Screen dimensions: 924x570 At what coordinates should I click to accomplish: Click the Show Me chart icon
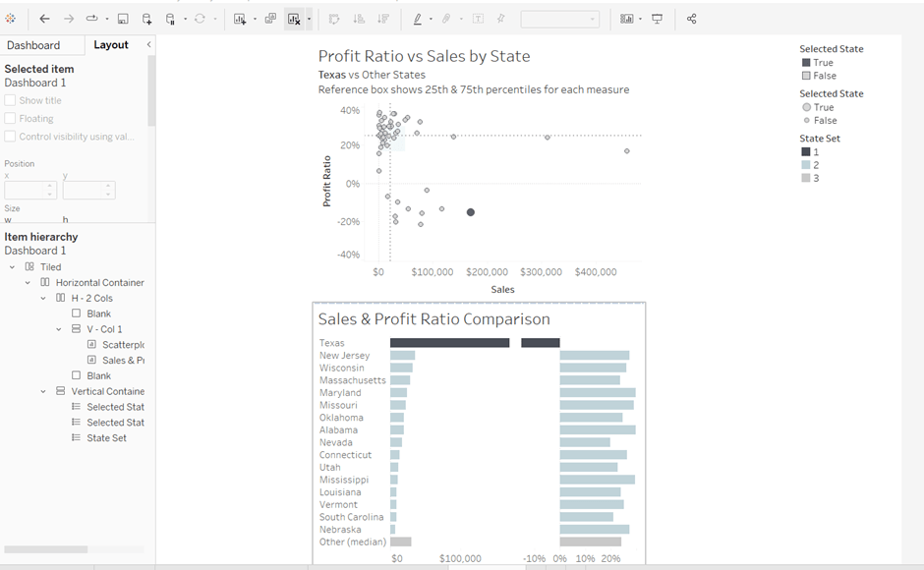point(626,19)
